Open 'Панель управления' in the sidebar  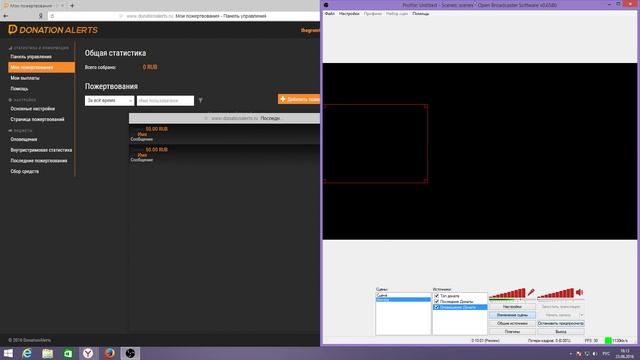tap(31, 57)
